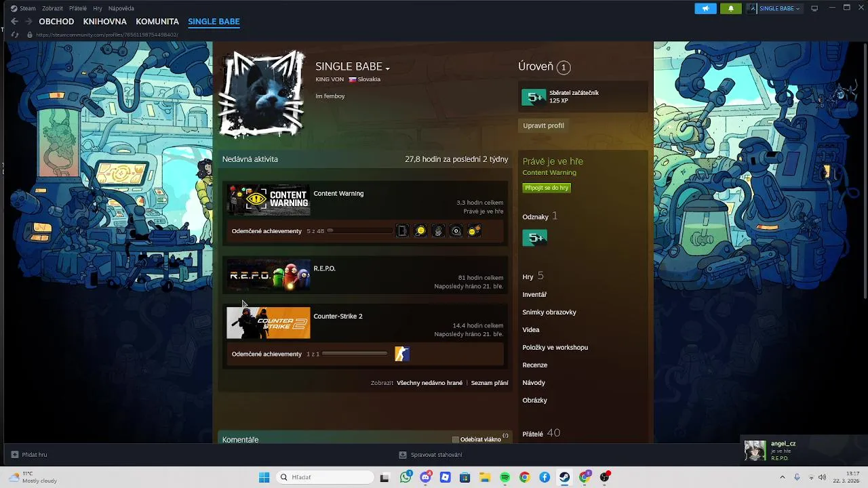Open the Přátelé menu

[x=78, y=8]
